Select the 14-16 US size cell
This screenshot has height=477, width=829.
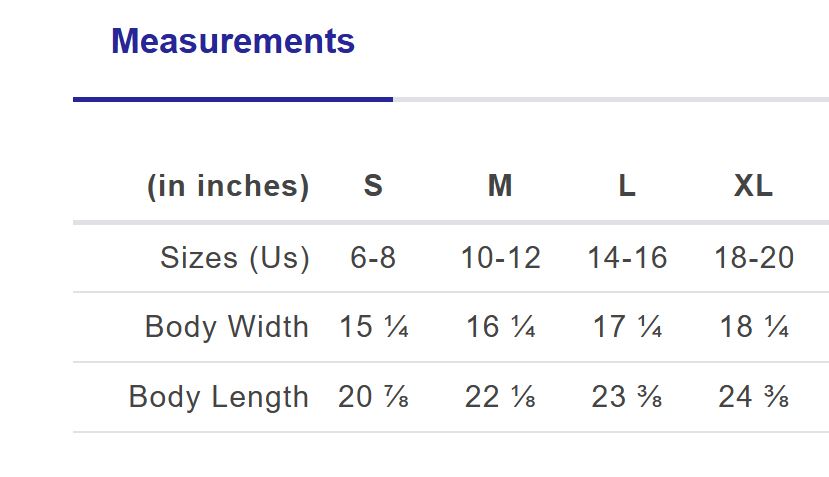[x=627, y=258]
